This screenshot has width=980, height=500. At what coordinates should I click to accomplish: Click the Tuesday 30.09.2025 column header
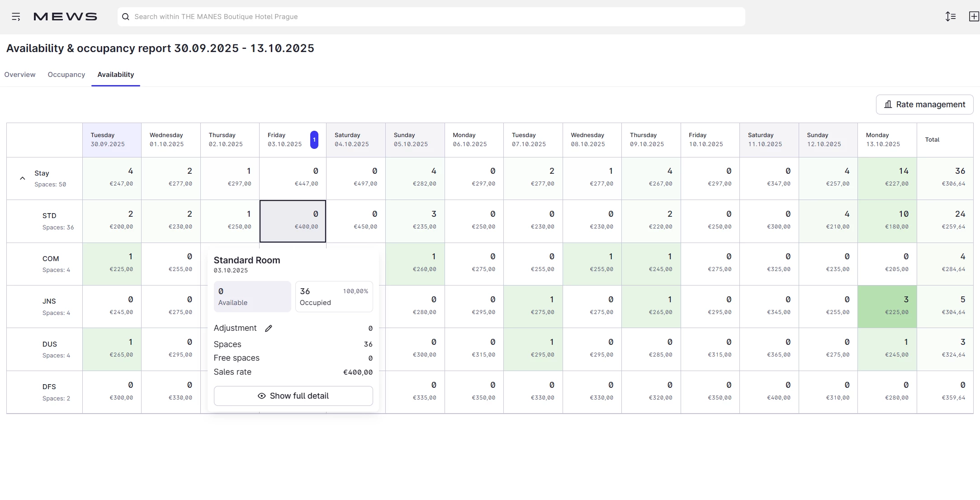point(112,140)
